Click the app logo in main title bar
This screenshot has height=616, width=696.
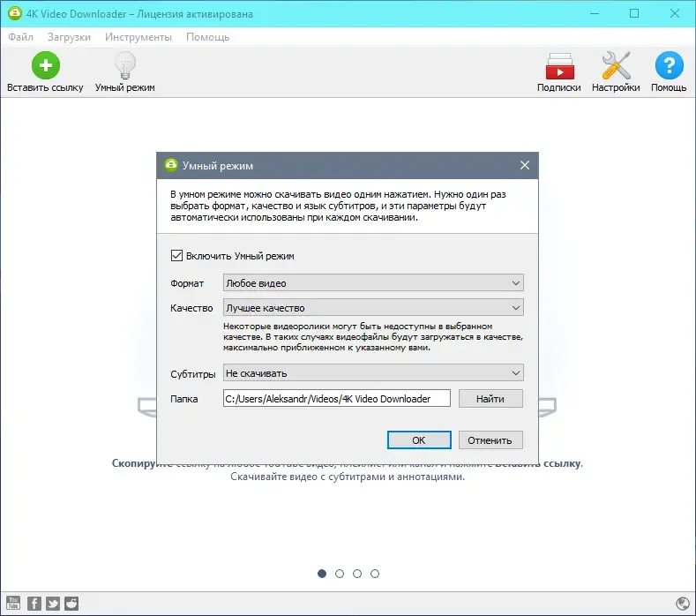[15, 13]
